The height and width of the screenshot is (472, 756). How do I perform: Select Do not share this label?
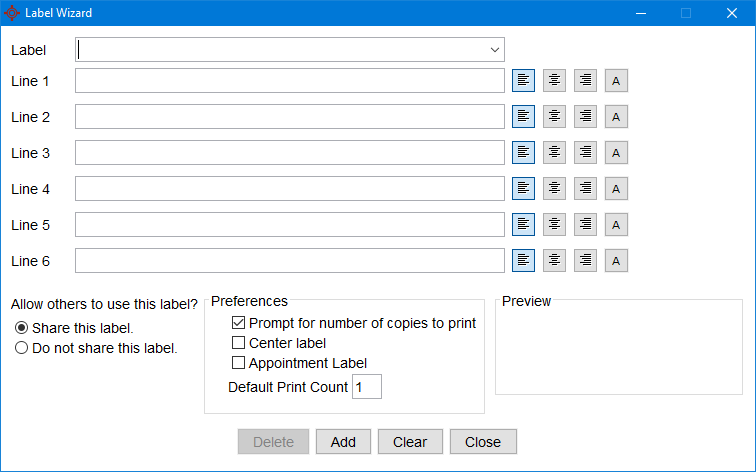[x=21, y=348]
